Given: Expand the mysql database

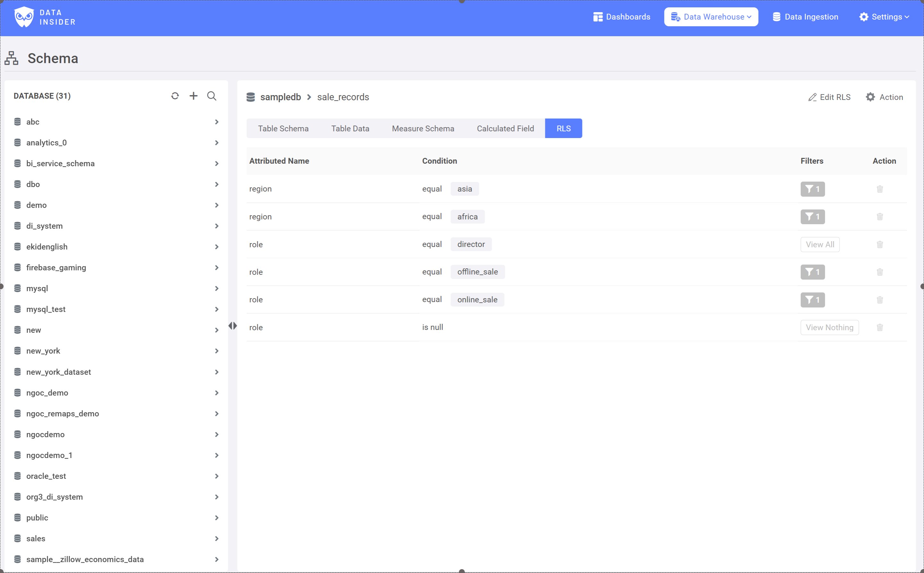Looking at the screenshot, I should tap(216, 288).
